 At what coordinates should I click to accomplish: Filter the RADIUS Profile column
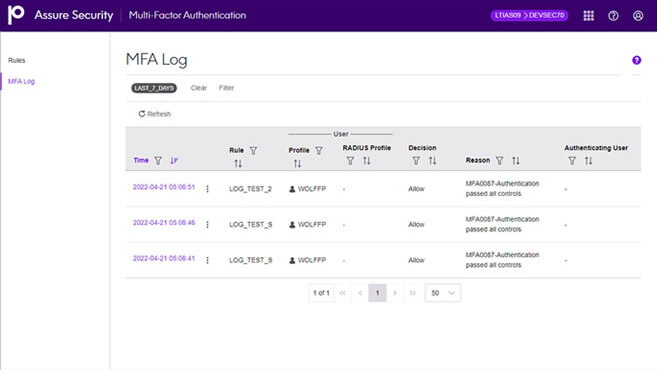(350, 160)
